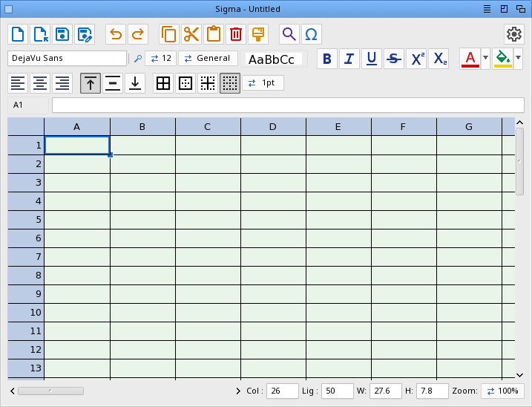Toggle subscript formatting
This screenshot has width=532, height=407.
click(439, 59)
